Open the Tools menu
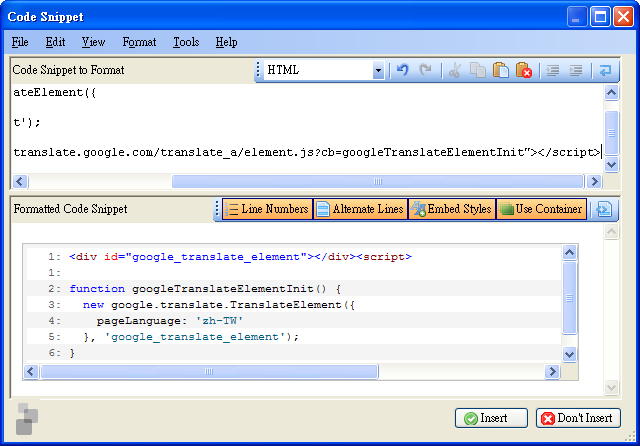Viewport: 640px width, 446px height. [186, 42]
